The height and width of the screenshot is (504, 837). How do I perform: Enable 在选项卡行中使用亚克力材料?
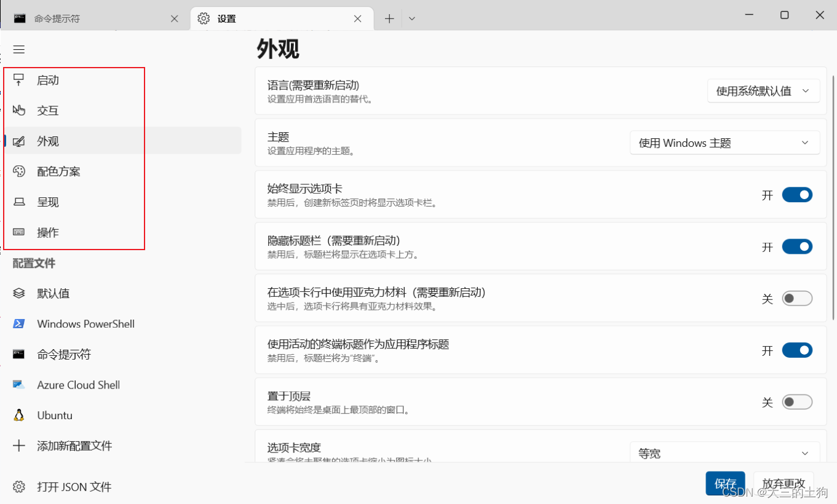click(797, 298)
